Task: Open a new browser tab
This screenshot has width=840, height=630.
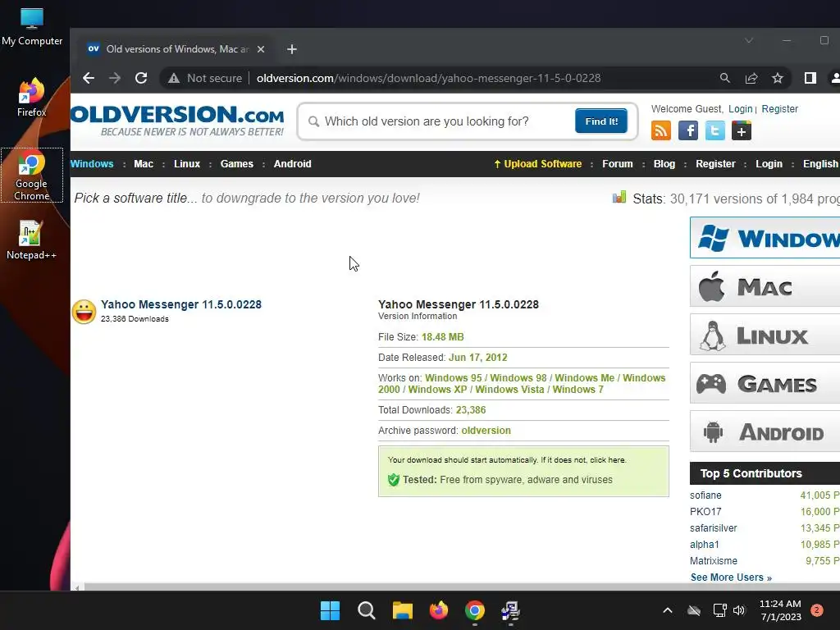Action: pyautogui.click(x=292, y=49)
